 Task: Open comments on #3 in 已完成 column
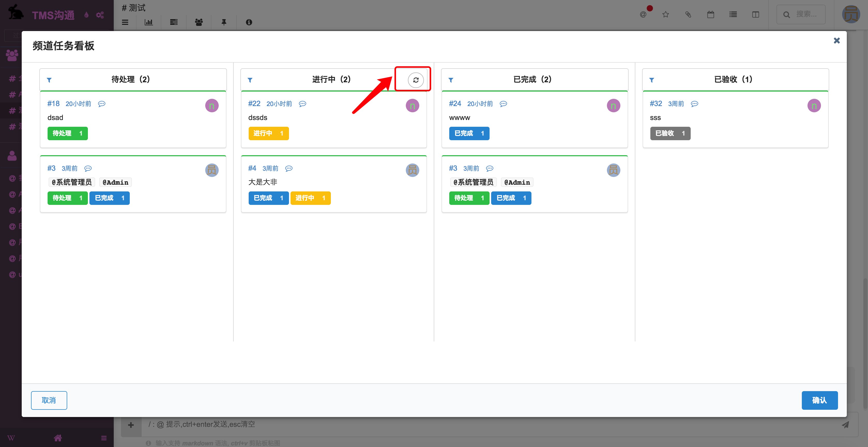click(x=490, y=169)
